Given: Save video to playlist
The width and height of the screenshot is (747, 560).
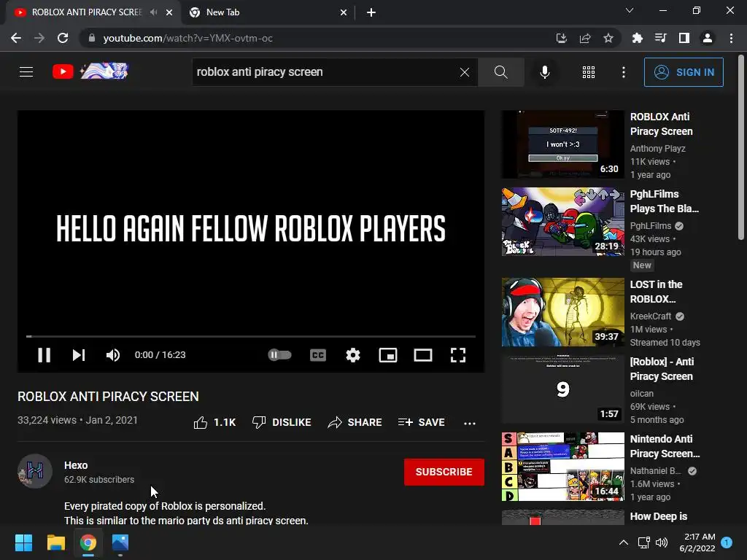Looking at the screenshot, I should [422, 422].
